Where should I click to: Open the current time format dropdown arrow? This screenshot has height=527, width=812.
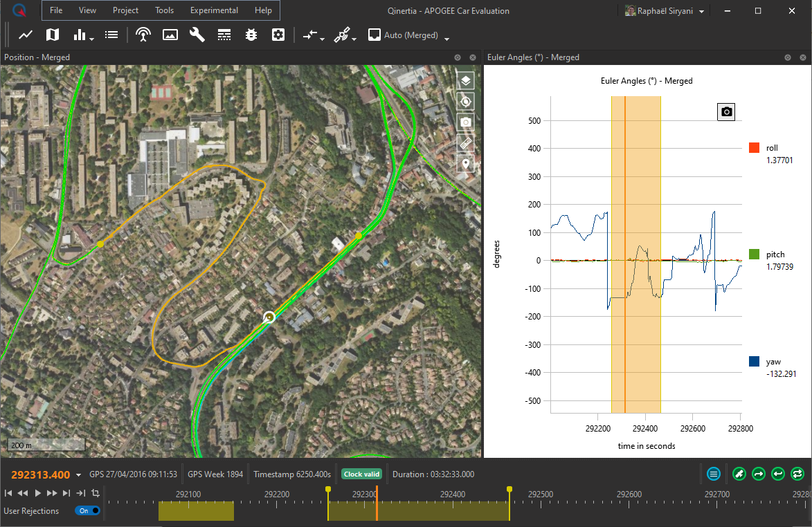tap(79, 475)
